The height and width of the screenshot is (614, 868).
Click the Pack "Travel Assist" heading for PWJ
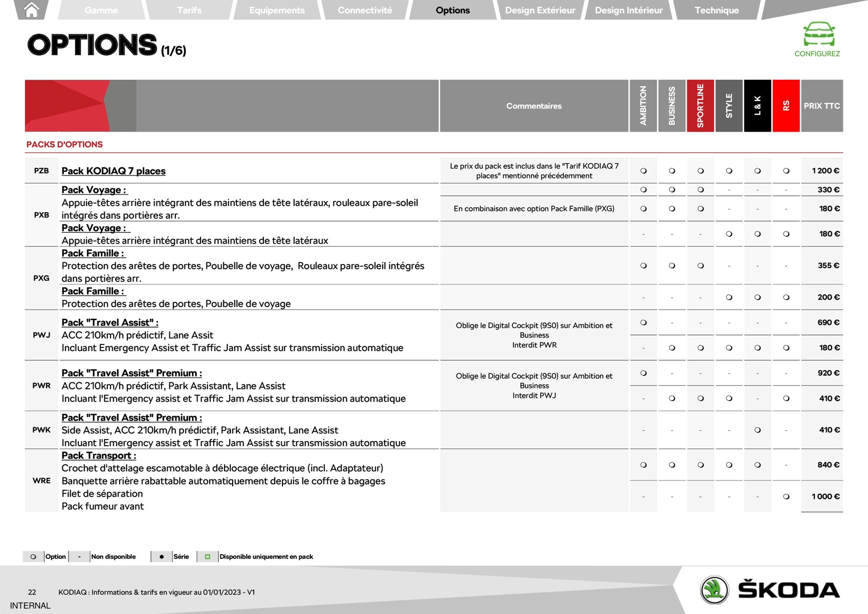point(110,323)
